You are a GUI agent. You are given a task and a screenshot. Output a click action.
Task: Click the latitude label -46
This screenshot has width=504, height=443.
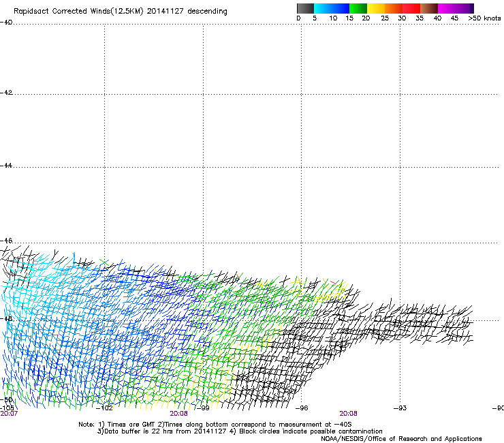point(6,241)
